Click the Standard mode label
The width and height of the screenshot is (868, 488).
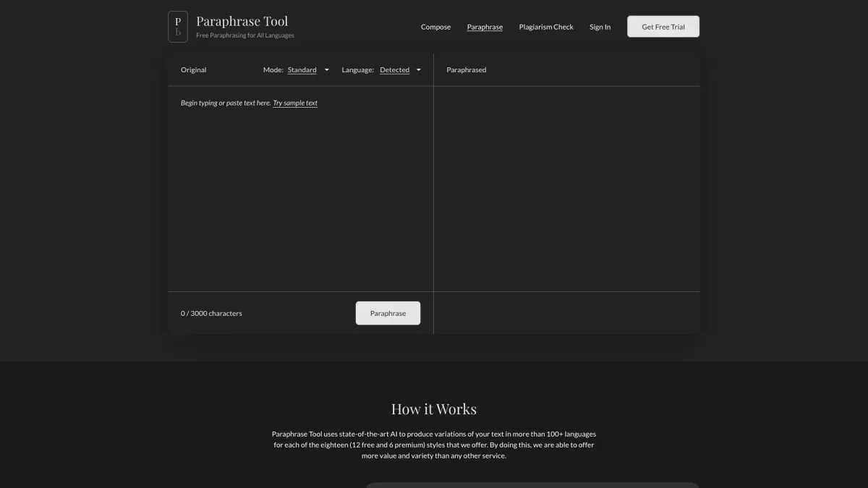coord(302,70)
